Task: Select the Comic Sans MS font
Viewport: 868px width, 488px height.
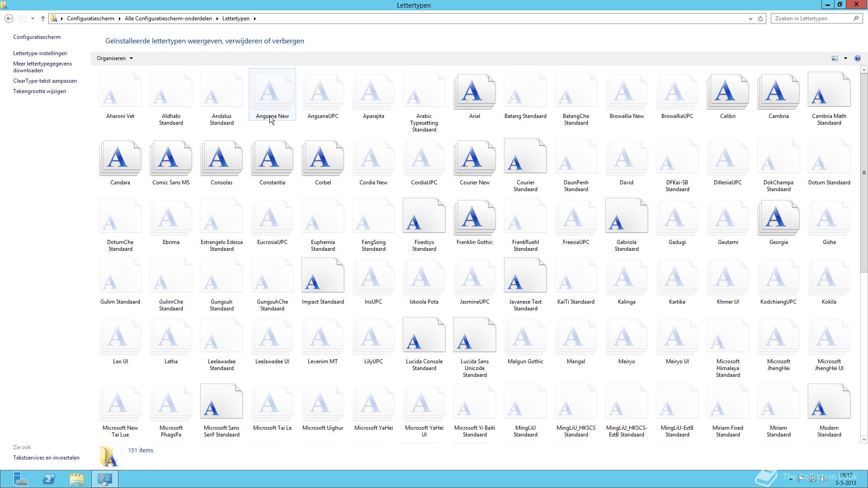Action: pyautogui.click(x=171, y=163)
